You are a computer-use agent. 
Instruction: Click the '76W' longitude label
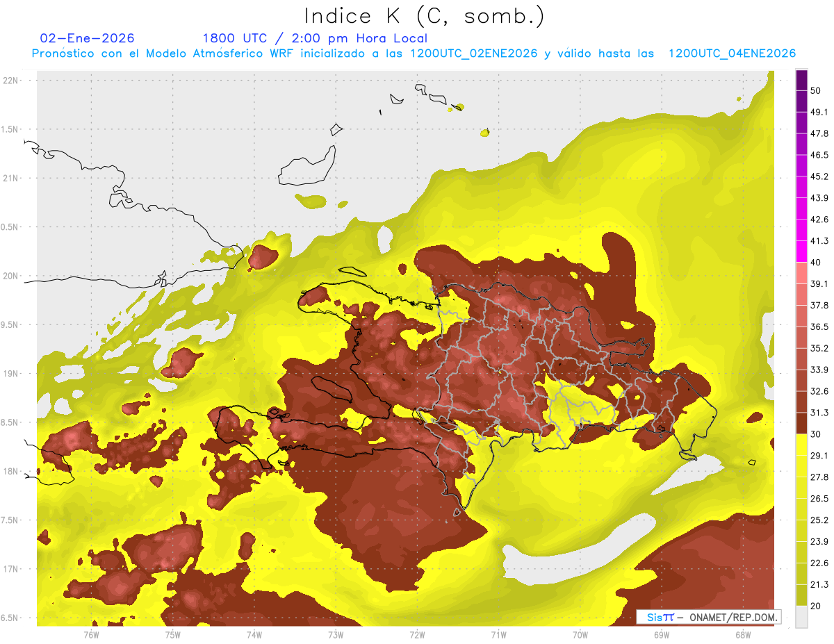pyautogui.click(x=92, y=634)
